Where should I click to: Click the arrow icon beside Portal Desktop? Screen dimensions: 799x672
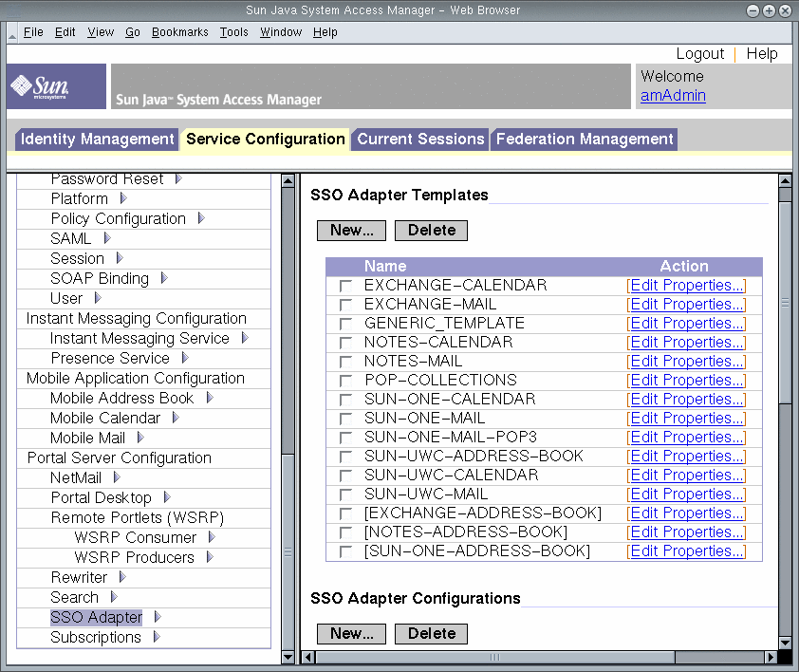coord(167,496)
